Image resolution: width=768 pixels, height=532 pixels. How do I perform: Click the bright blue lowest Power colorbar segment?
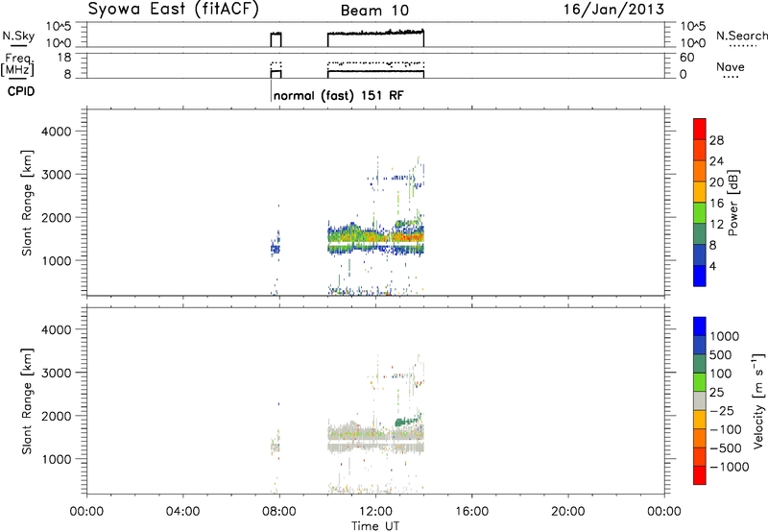700,276
